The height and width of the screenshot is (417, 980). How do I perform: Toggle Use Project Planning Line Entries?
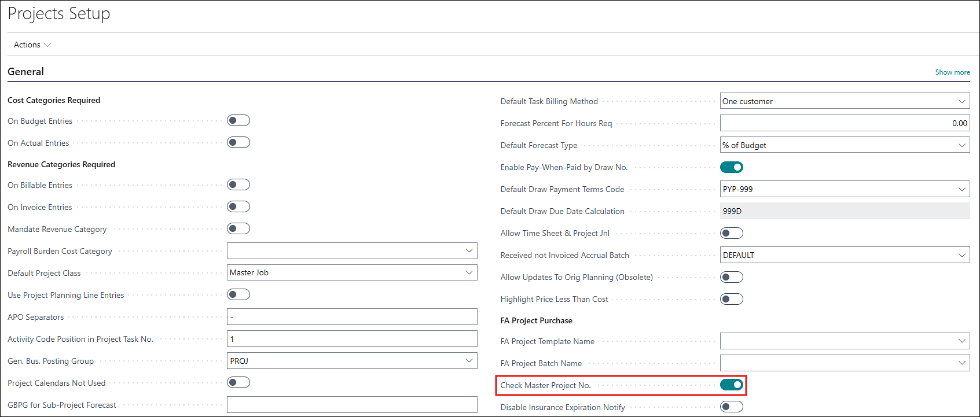[x=238, y=294]
